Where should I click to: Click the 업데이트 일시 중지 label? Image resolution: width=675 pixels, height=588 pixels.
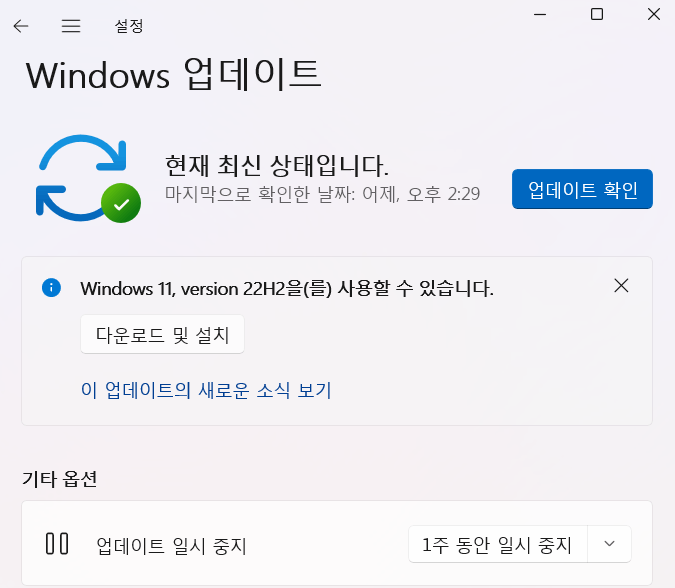coord(171,546)
